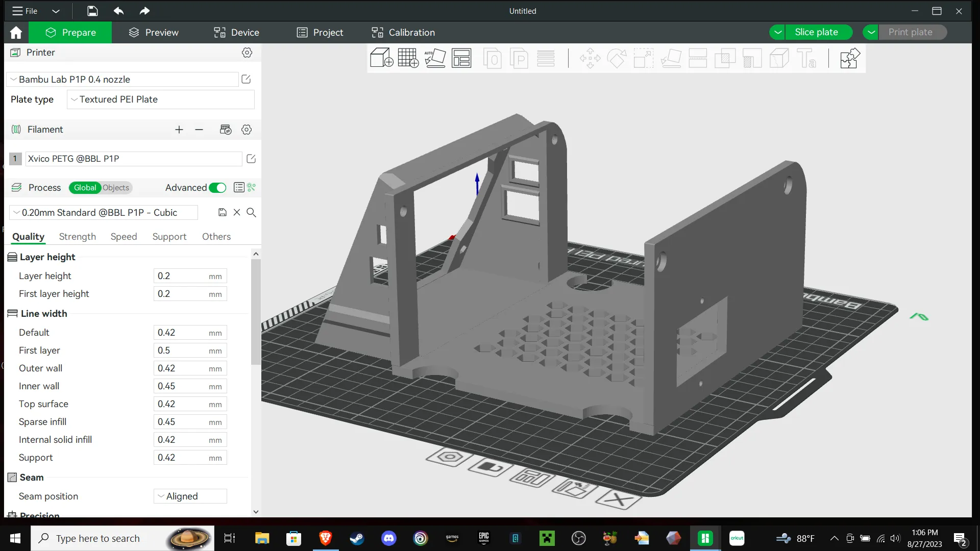Click the Arrange all objects icon

462,58
